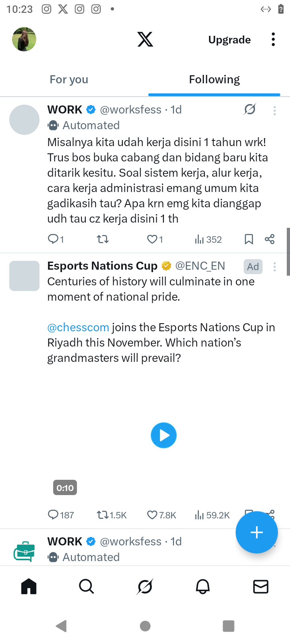This screenshot has width=290, height=644.
Task: Open replies on Esports Nations Cup ad
Action: (x=53, y=515)
